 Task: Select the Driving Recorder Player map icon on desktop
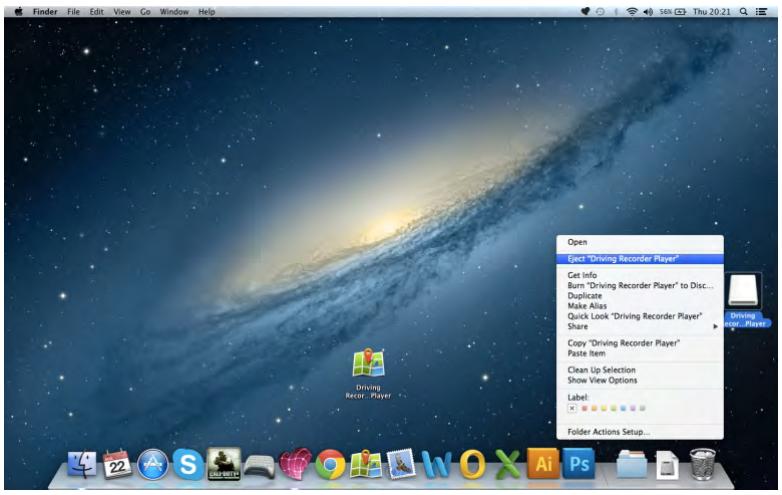(x=368, y=364)
